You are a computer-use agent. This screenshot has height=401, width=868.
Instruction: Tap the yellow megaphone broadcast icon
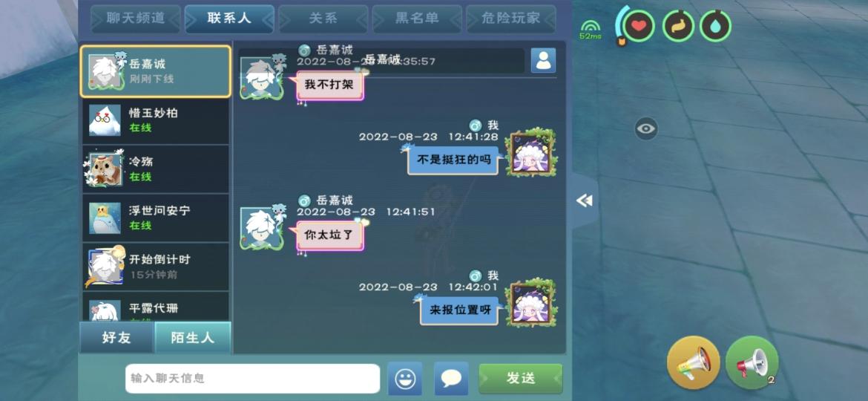[x=693, y=363]
